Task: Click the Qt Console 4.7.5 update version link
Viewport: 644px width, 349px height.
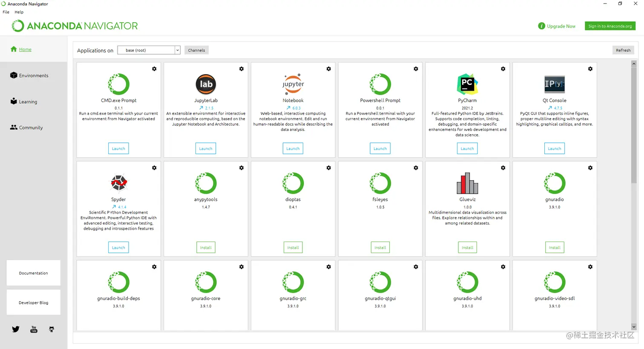Action: (555, 108)
